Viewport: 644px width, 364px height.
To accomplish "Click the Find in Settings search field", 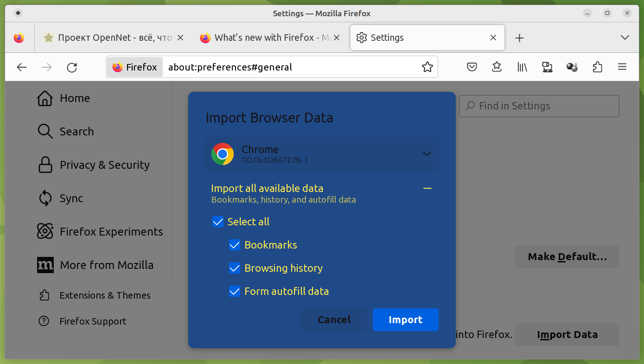I will click(x=539, y=106).
